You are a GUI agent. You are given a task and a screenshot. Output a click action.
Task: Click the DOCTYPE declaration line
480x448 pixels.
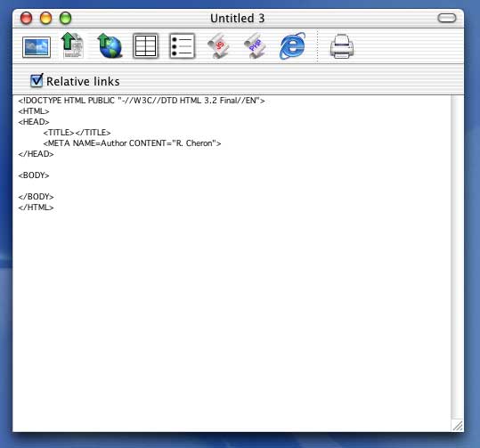[142, 101]
